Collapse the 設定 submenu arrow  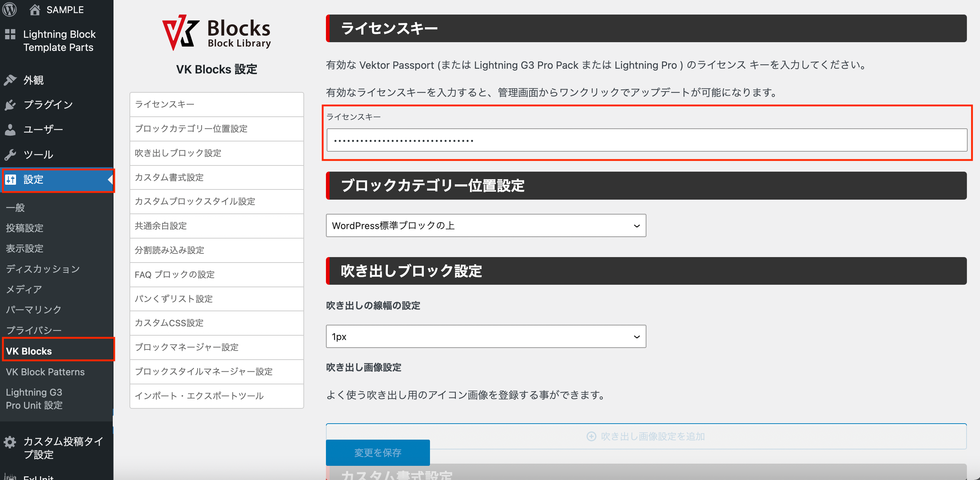coord(111,180)
